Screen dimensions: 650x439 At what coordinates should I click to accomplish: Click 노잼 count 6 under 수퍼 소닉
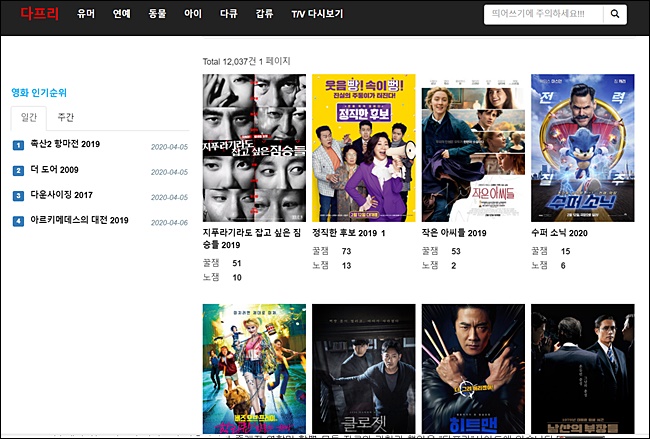coord(563,266)
